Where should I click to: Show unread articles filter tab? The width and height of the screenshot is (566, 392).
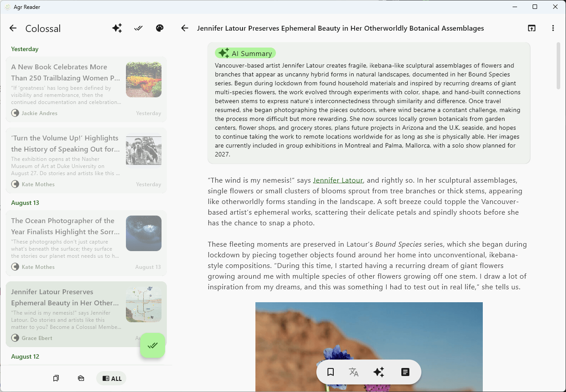click(81, 378)
